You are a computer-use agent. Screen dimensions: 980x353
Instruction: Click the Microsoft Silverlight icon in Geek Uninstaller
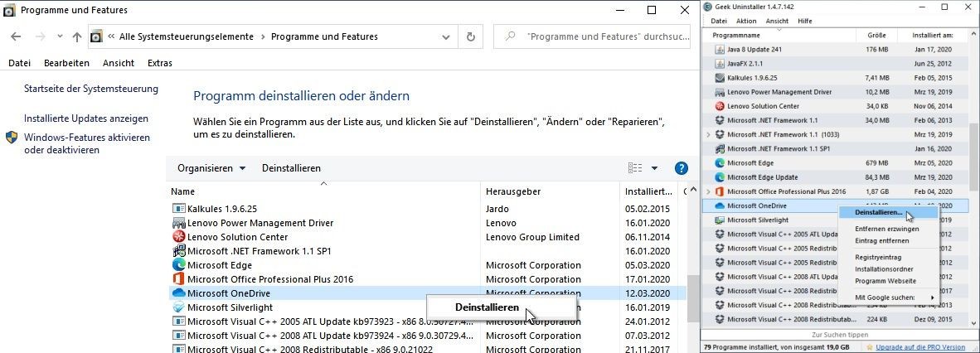(x=720, y=220)
